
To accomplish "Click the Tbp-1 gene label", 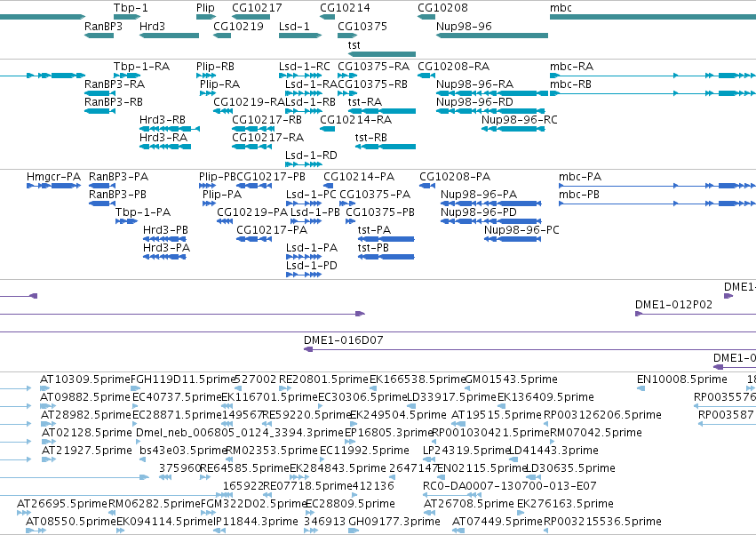I will click(x=131, y=8).
